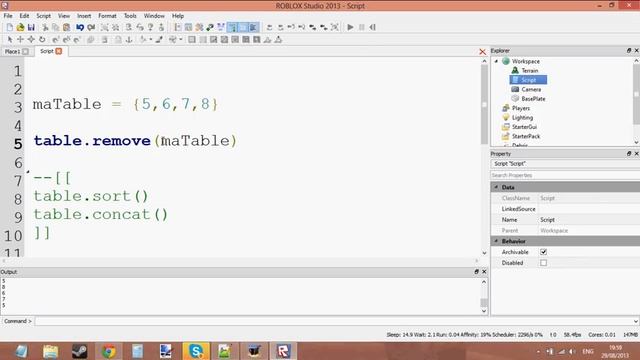Select Terrain in Explorer

coord(529,71)
